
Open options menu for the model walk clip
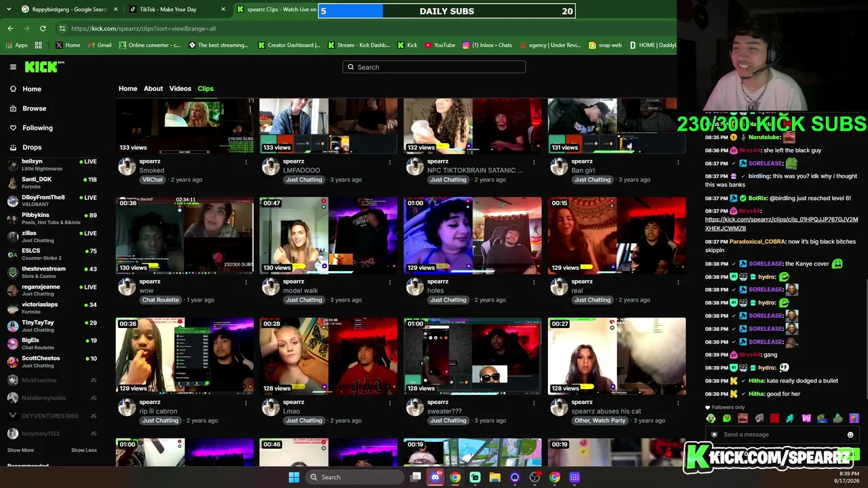point(389,282)
